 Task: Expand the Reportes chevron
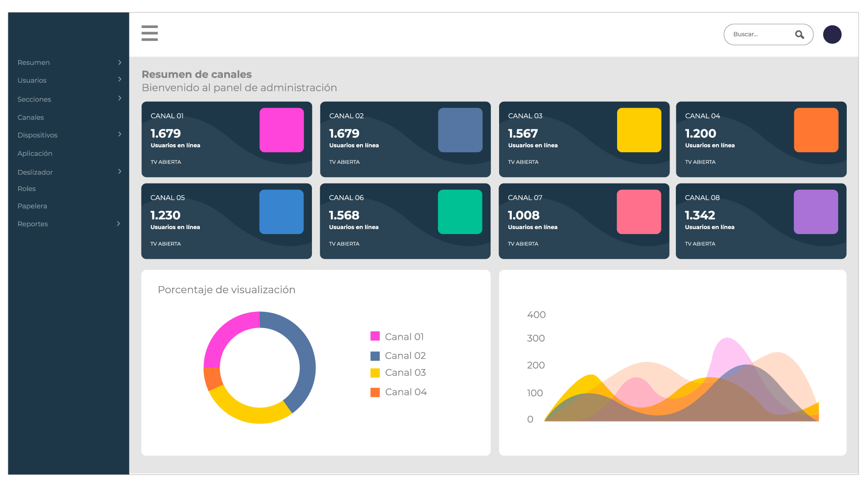pos(118,224)
